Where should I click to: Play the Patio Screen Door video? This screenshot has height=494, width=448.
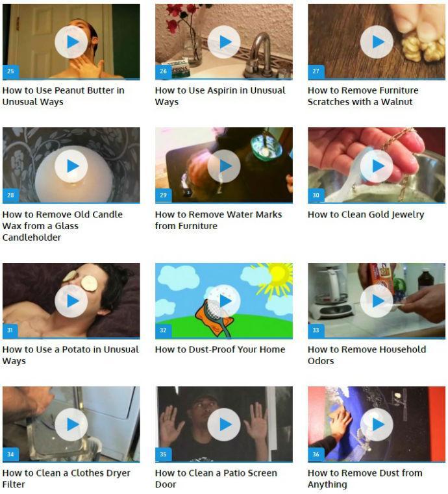224,425
